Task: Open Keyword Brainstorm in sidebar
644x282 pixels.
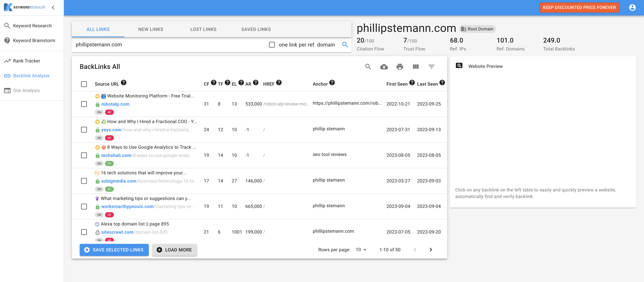Action: (32, 40)
